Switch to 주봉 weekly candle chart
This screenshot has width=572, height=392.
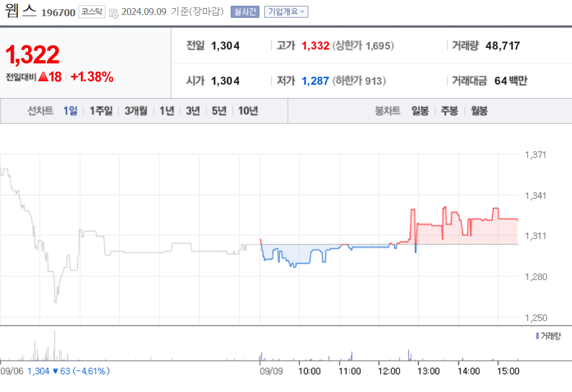[449, 111]
